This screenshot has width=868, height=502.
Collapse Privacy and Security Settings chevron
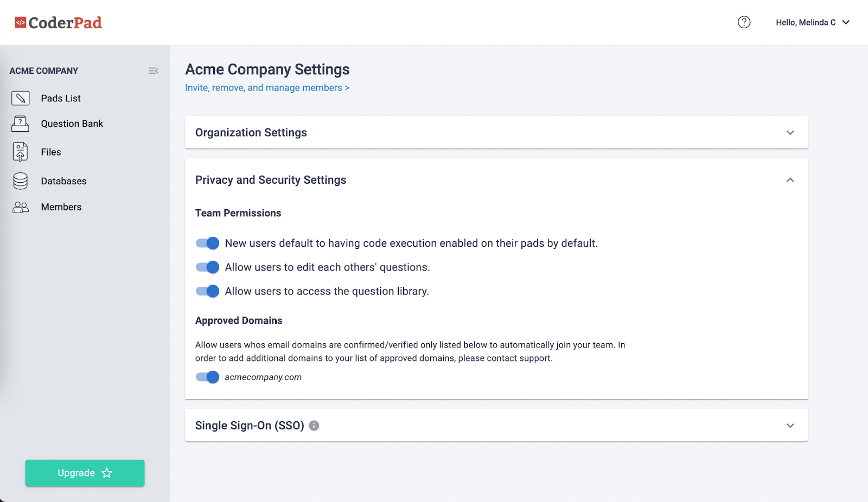[790, 180]
